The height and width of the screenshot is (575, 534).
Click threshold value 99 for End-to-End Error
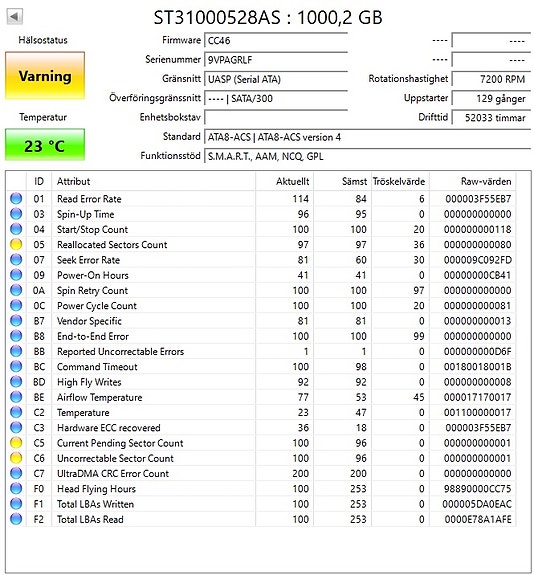418,336
